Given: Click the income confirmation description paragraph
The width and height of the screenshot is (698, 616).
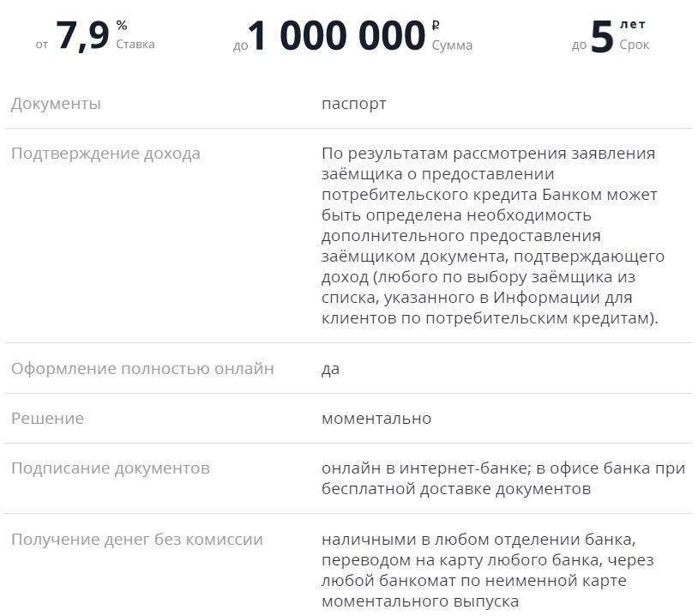Looking at the screenshot, I should coord(493,236).
